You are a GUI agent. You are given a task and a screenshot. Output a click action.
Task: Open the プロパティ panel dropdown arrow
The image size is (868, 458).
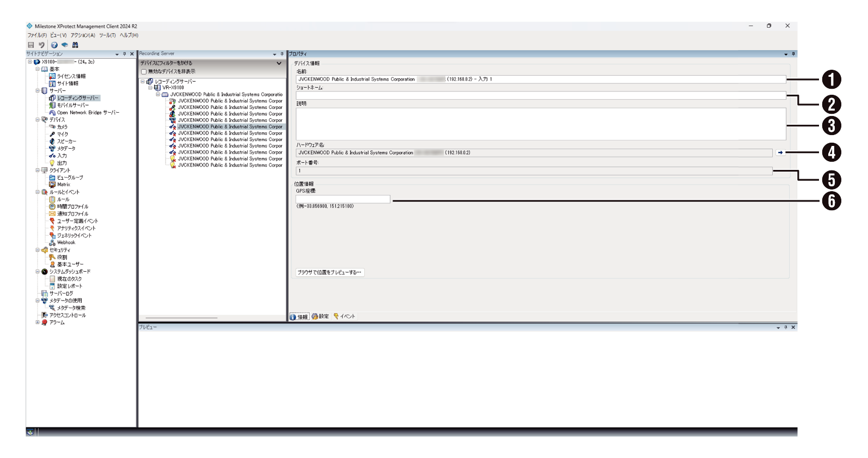coord(786,54)
